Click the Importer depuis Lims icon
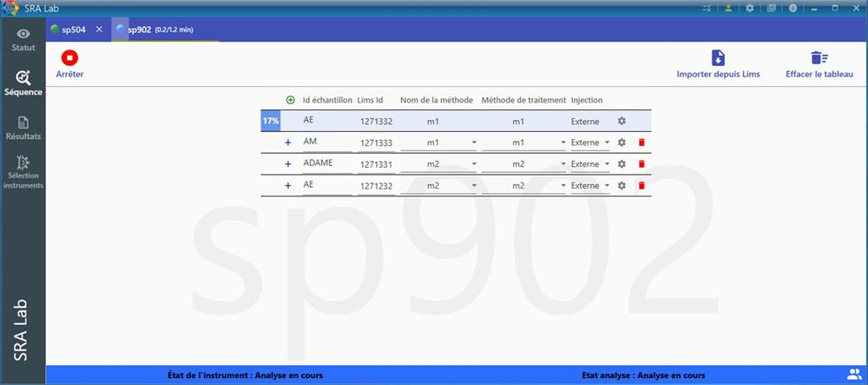The width and height of the screenshot is (868, 385). [718, 58]
